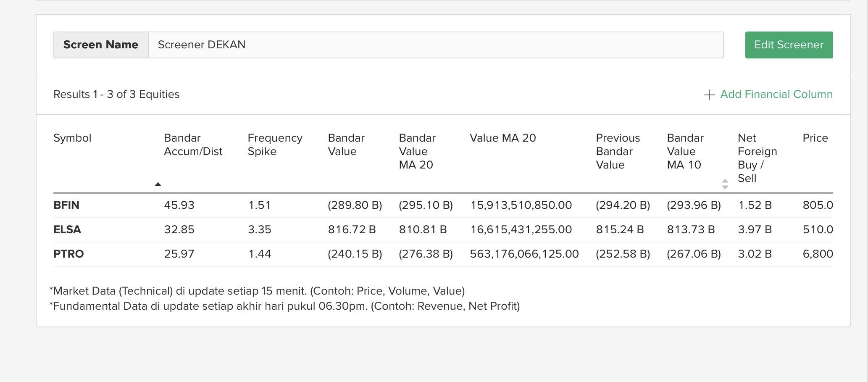Sort by the Value MA 20 header
868x382 pixels.
pos(502,138)
